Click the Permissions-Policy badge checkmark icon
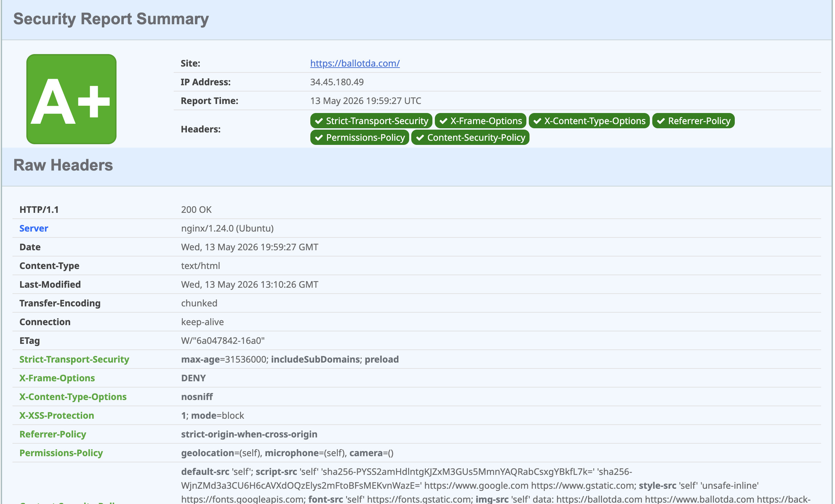 pyautogui.click(x=319, y=138)
